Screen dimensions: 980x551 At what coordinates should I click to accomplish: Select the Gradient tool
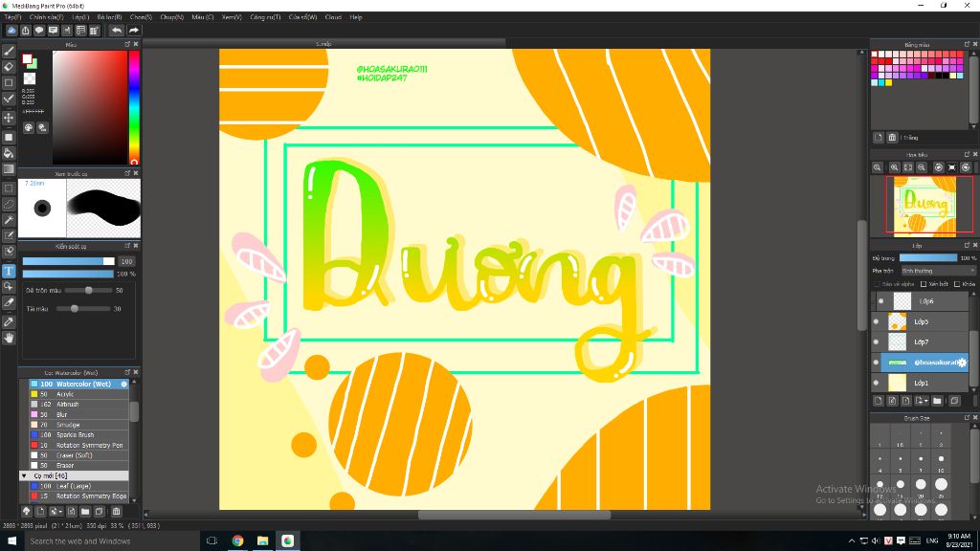coord(9,169)
